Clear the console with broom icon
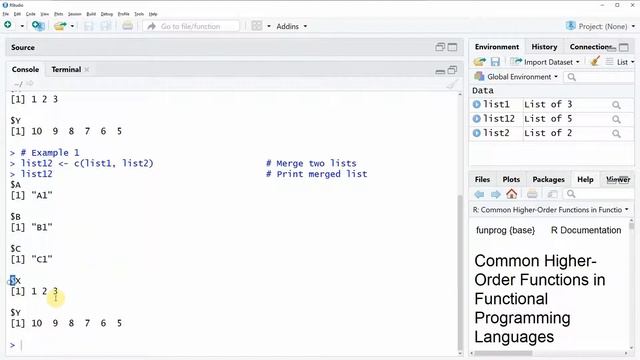This screenshot has height=360, width=640. (451, 84)
